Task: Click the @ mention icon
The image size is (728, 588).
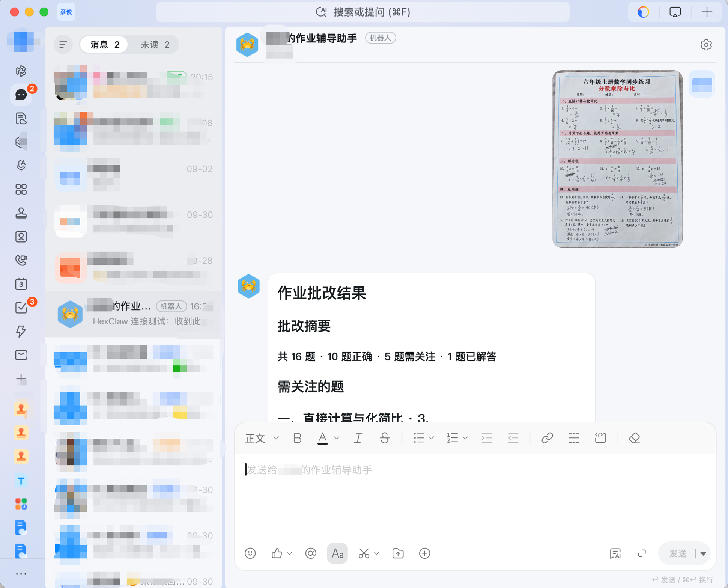Action: (311, 553)
